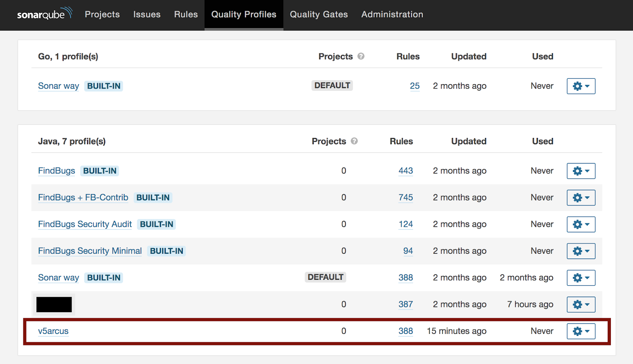Open the FindBugs + FB-Contrib profile

[83, 197]
